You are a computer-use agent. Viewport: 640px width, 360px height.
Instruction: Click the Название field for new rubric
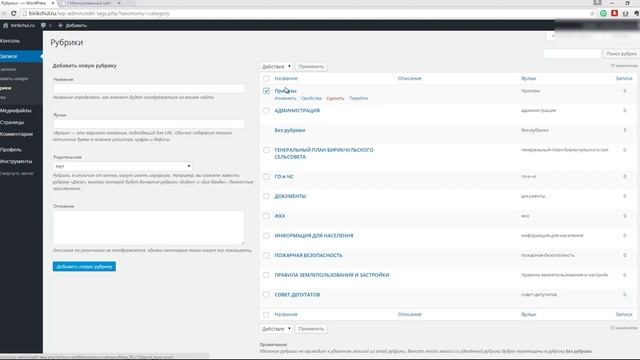[x=149, y=88]
